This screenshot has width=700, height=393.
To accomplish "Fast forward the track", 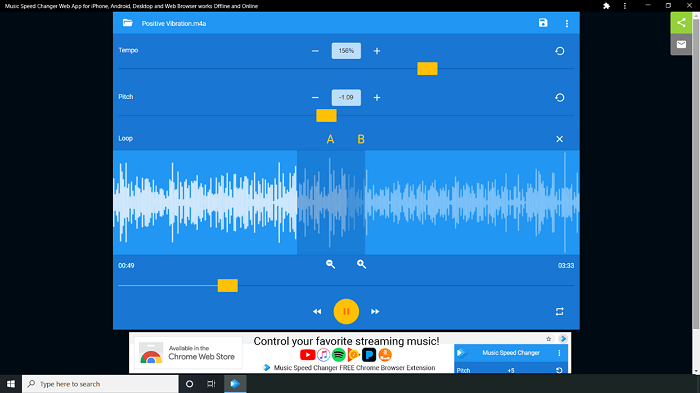I will click(375, 312).
